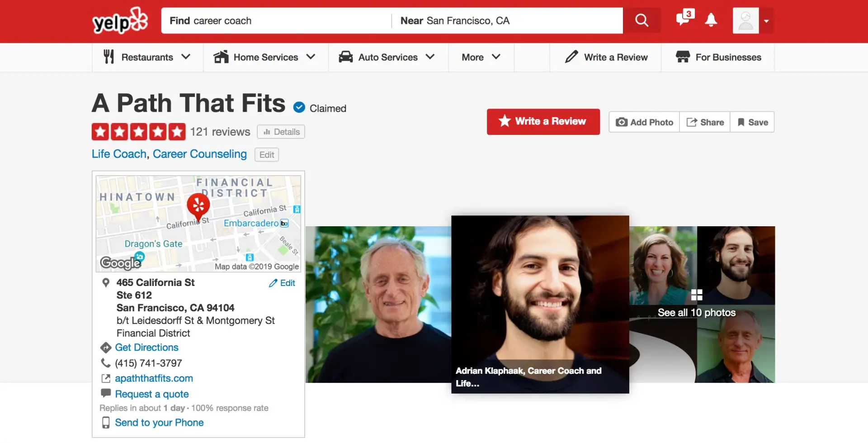Click the red map pin marker
Screen dimensions: 868x443
click(198, 205)
